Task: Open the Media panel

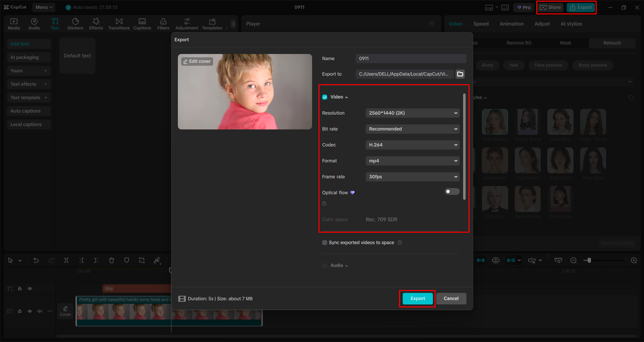Action: click(x=14, y=23)
